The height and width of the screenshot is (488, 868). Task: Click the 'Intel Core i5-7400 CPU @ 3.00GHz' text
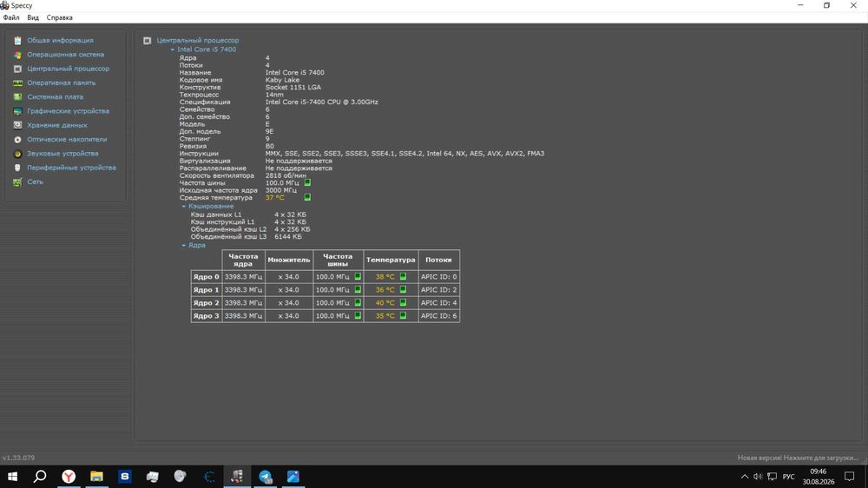(322, 102)
